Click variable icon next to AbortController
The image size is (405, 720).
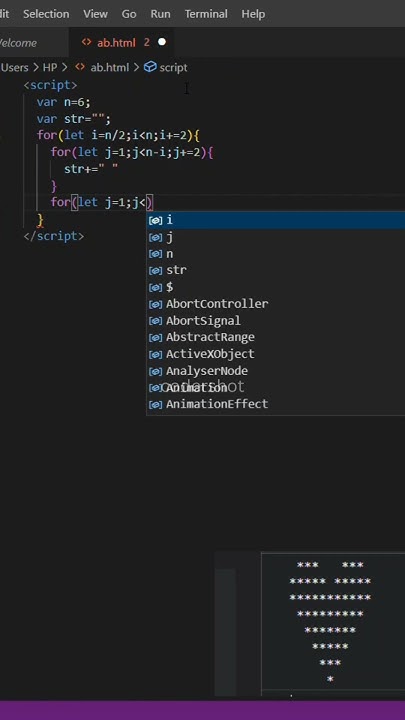coord(156,304)
